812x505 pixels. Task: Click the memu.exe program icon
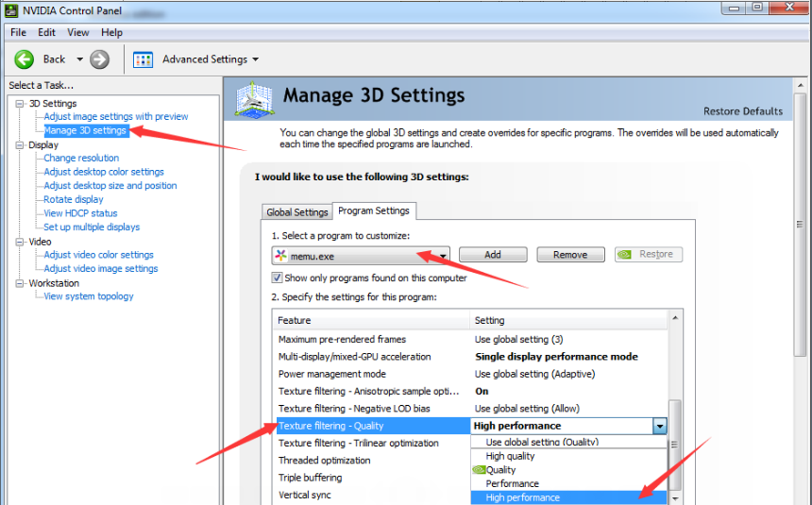pos(280,255)
